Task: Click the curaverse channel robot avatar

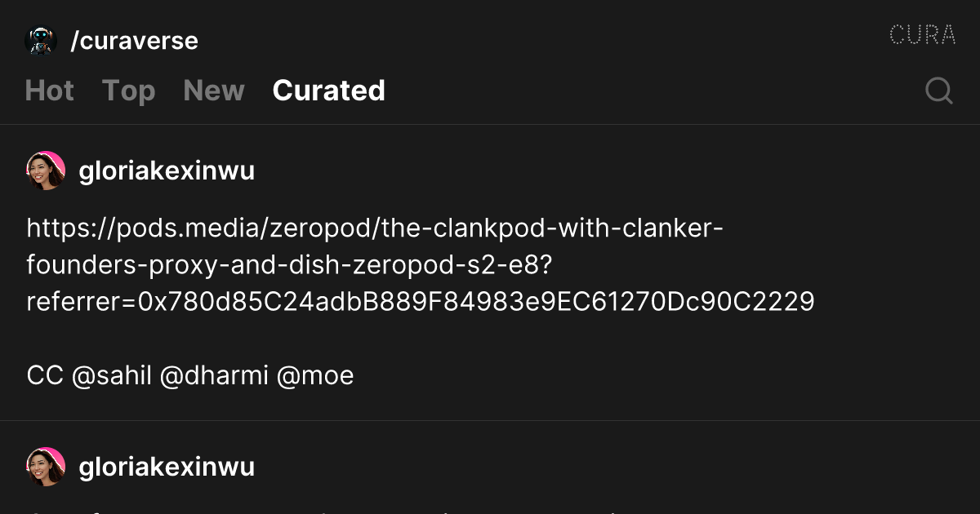Action: 41,41
